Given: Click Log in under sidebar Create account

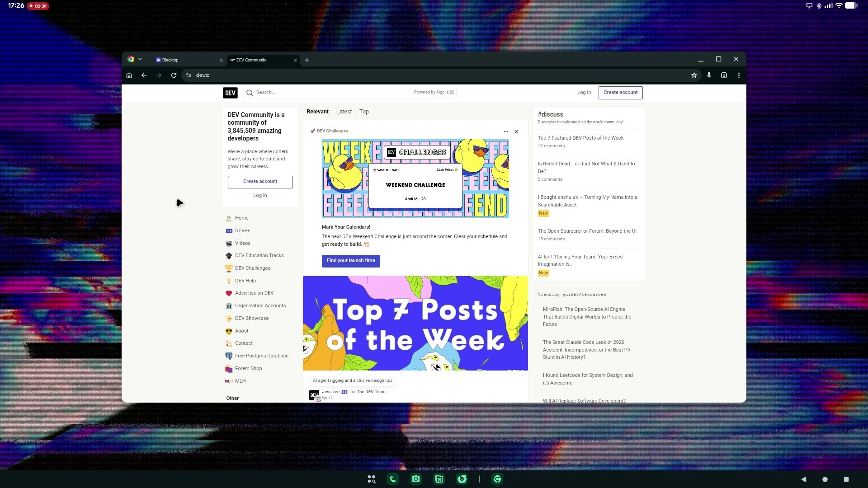Looking at the screenshot, I should point(260,196).
